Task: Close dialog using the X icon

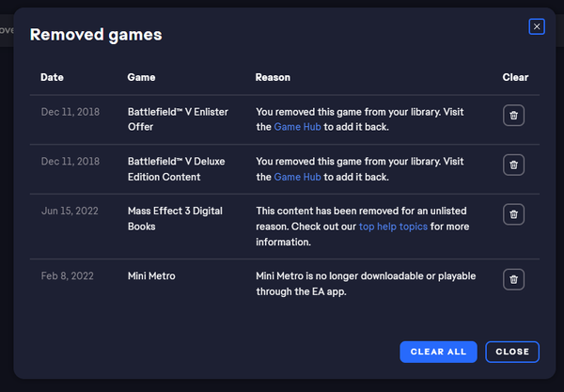Action: pyautogui.click(x=537, y=26)
